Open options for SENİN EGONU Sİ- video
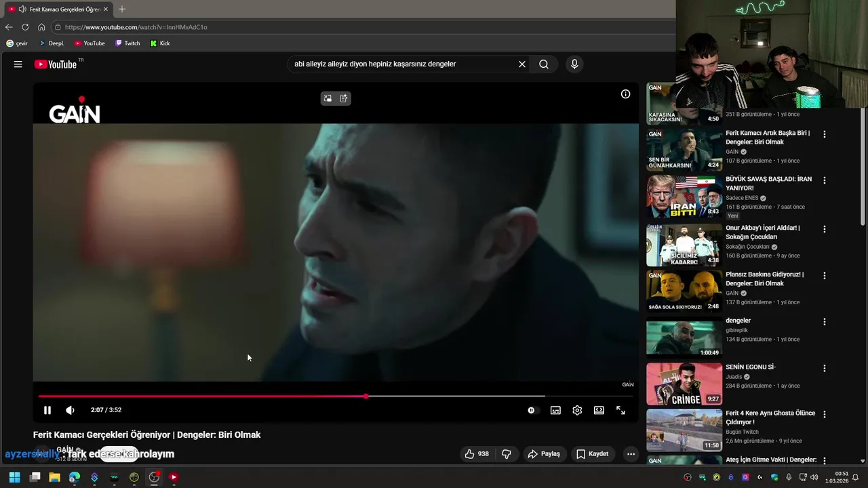This screenshot has height=488, width=868. pyautogui.click(x=825, y=368)
